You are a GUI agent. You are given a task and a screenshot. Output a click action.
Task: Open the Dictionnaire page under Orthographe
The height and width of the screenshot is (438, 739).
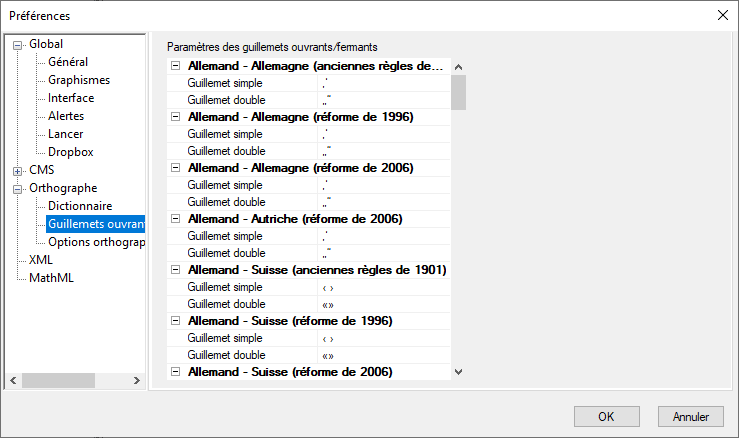[x=79, y=206]
